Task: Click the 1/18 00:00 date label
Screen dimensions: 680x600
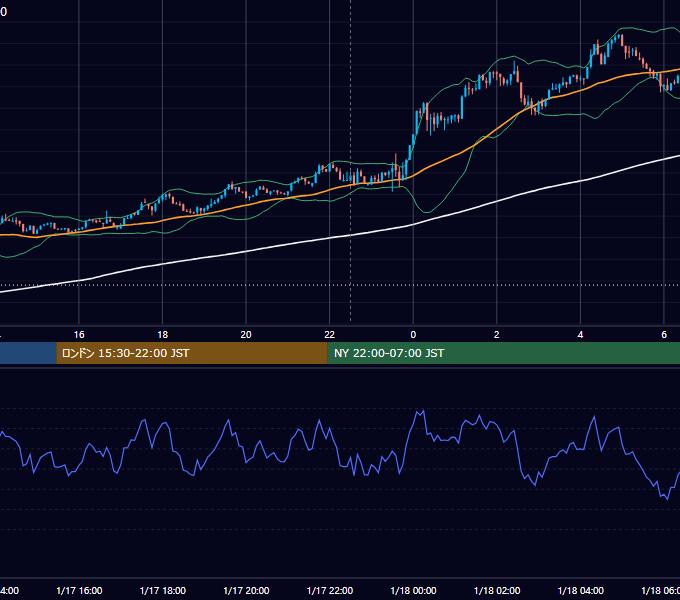Action: click(x=413, y=591)
